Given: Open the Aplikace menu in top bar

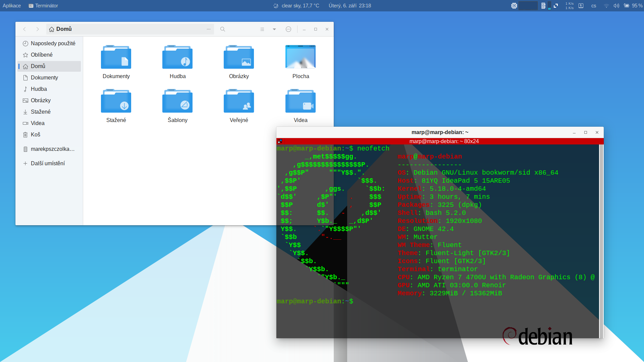Looking at the screenshot, I should 12,6.
